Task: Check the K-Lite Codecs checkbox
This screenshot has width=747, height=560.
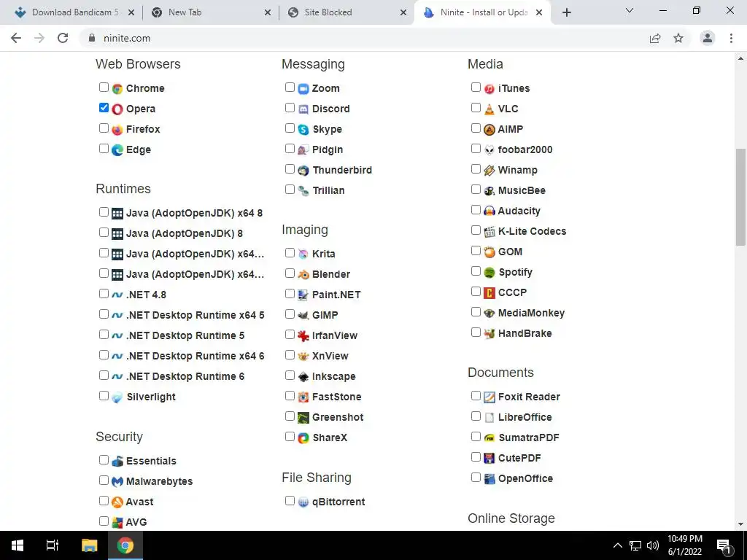Action: point(476,230)
